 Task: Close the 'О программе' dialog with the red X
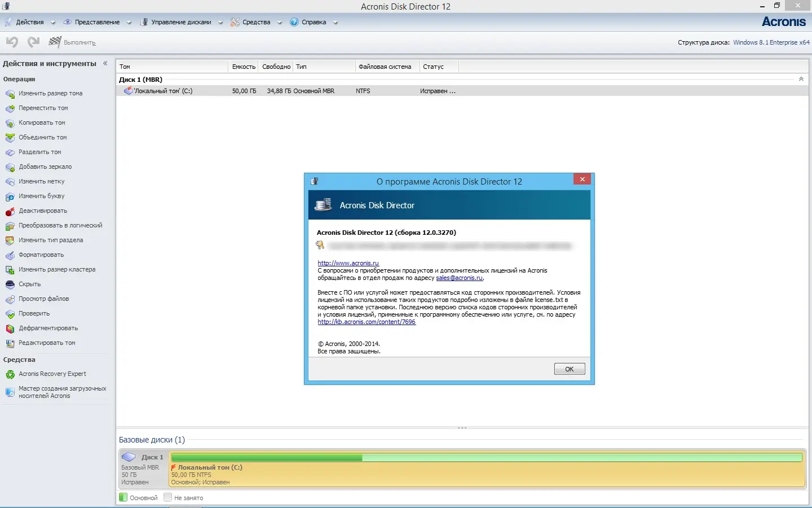pos(582,179)
